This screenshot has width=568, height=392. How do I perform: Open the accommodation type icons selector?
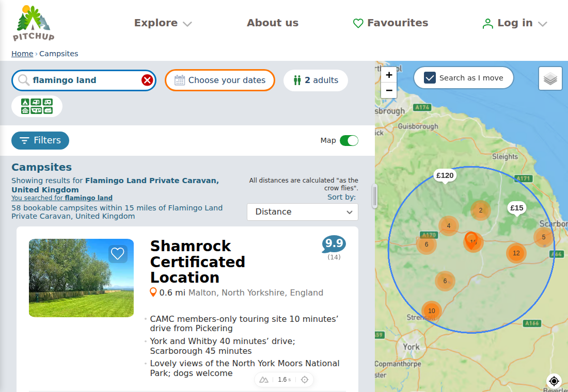(x=37, y=106)
